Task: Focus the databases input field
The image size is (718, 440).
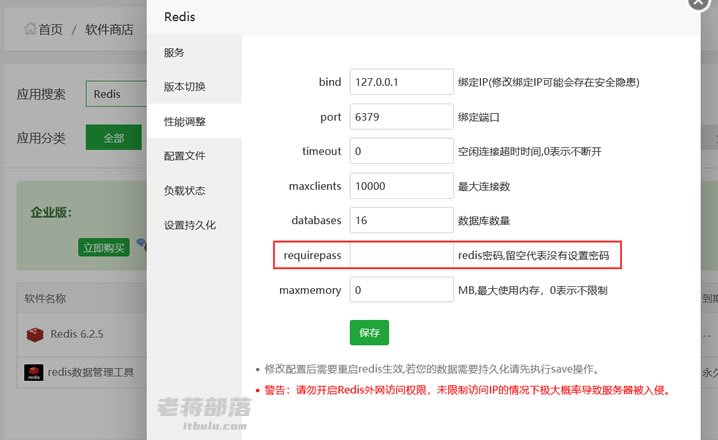Action: click(x=402, y=220)
